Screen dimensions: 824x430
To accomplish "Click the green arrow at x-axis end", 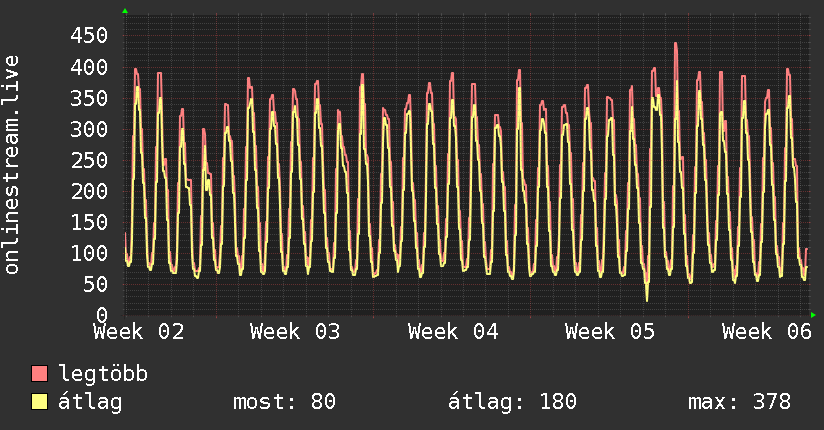I will coord(813,315).
